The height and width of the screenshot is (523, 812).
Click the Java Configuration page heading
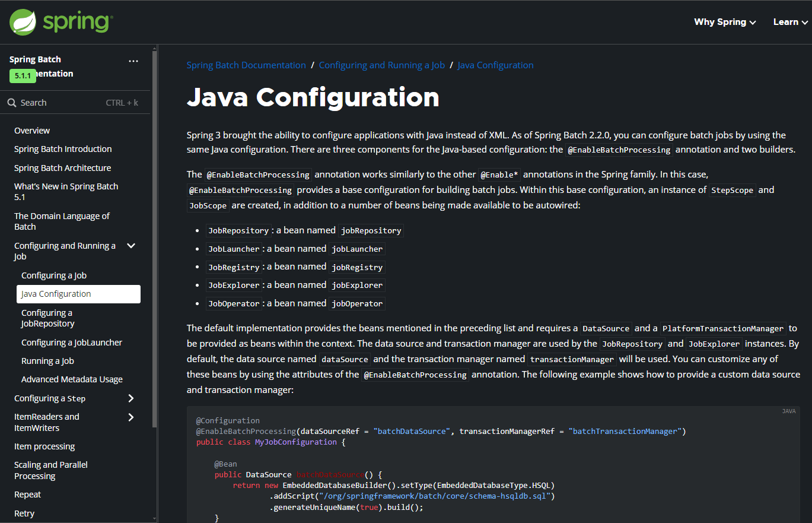[x=313, y=97]
